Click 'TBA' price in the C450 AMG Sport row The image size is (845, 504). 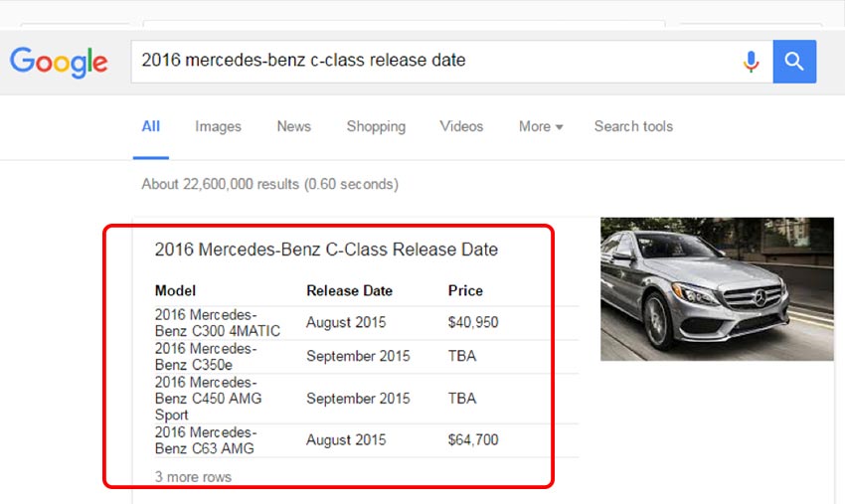coord(462,399)
